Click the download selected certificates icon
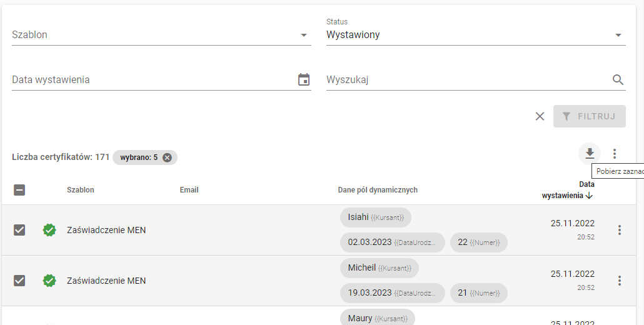The height and width of the screenshot is (325, 644). pyautogui.click(x=590, y=154)
